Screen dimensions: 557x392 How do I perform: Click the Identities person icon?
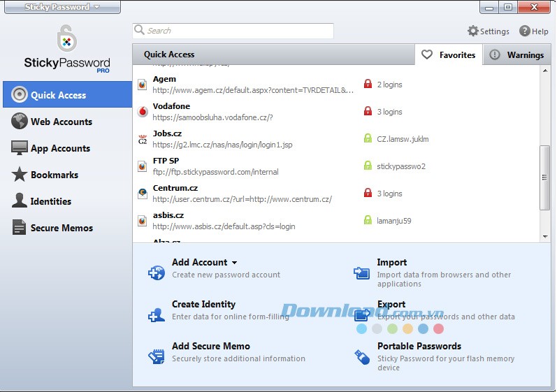click(19, 201)
